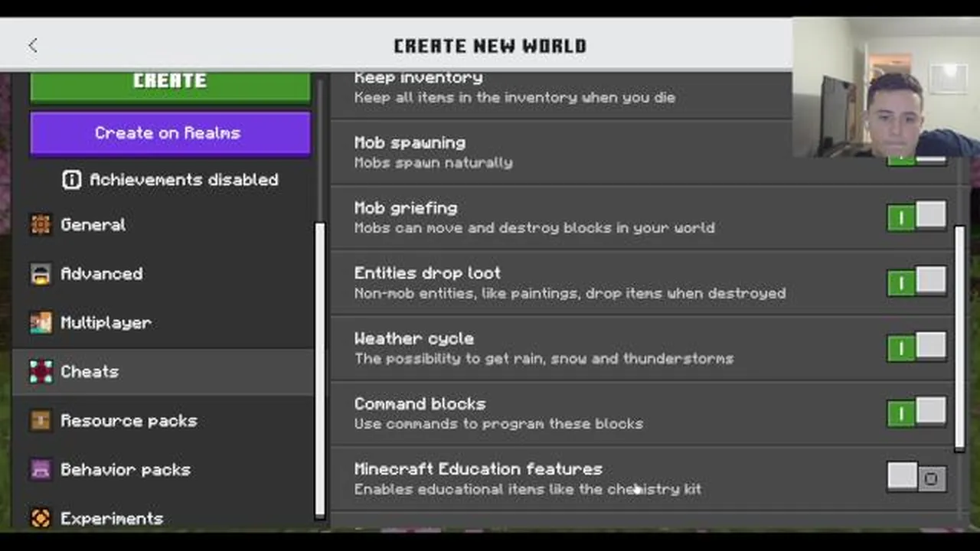Click the Resource packs icon
The image size is (980, 551).
(41, 420)
